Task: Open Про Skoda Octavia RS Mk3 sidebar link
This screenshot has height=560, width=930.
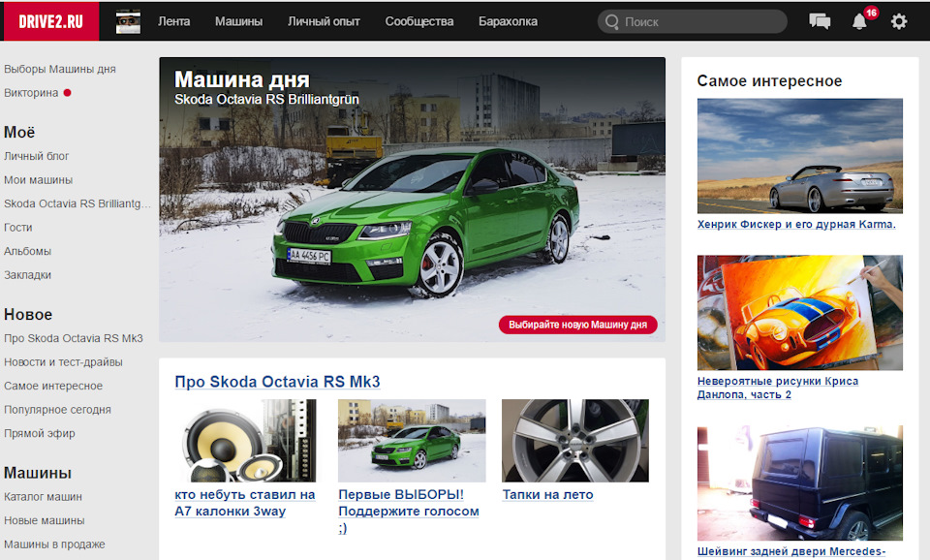Action: click(73, 338)
